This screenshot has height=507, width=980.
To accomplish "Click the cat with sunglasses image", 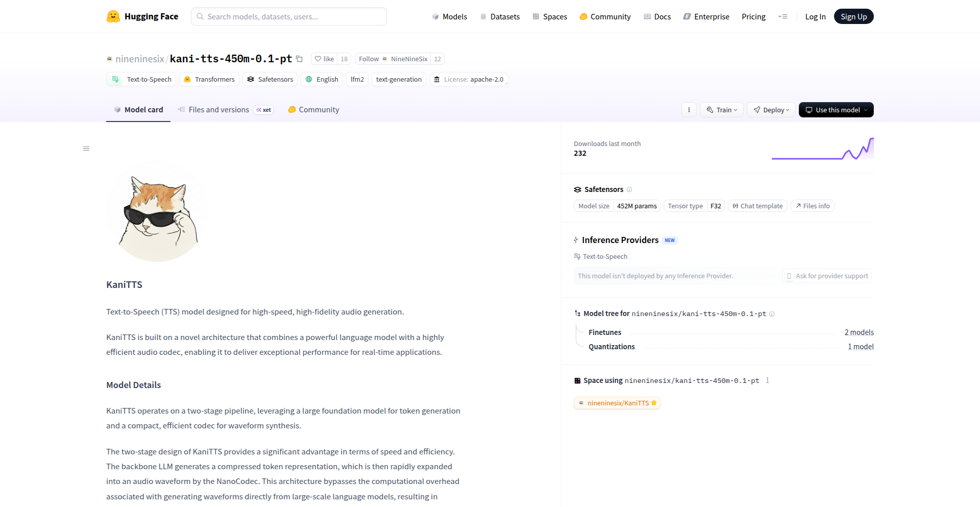I will tap(157, 212).
